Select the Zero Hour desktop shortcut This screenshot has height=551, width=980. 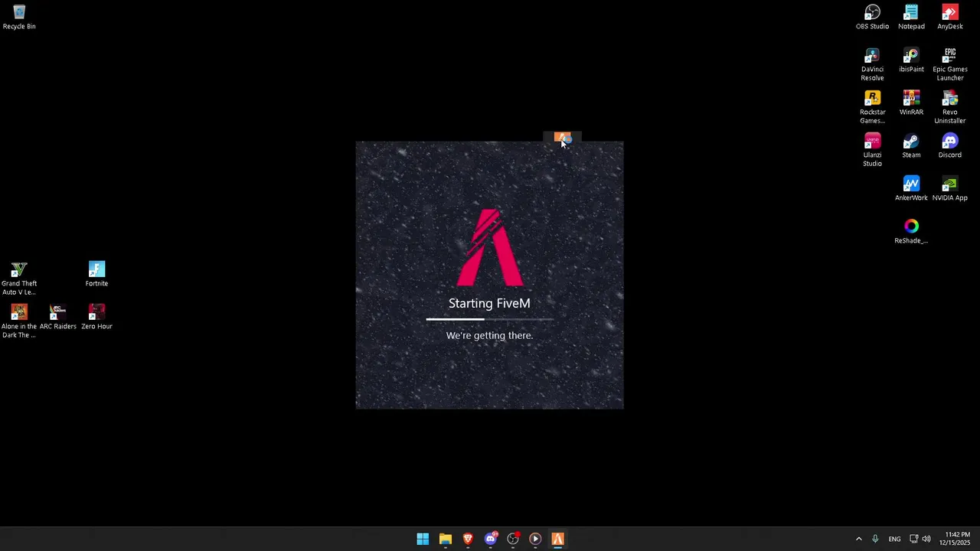click(x=96, y=317)
